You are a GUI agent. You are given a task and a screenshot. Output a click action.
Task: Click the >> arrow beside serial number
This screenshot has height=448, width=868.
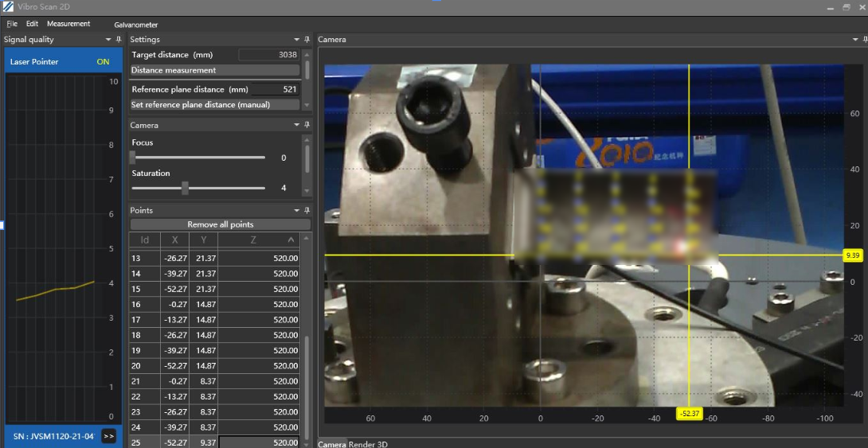coord(109,436)
